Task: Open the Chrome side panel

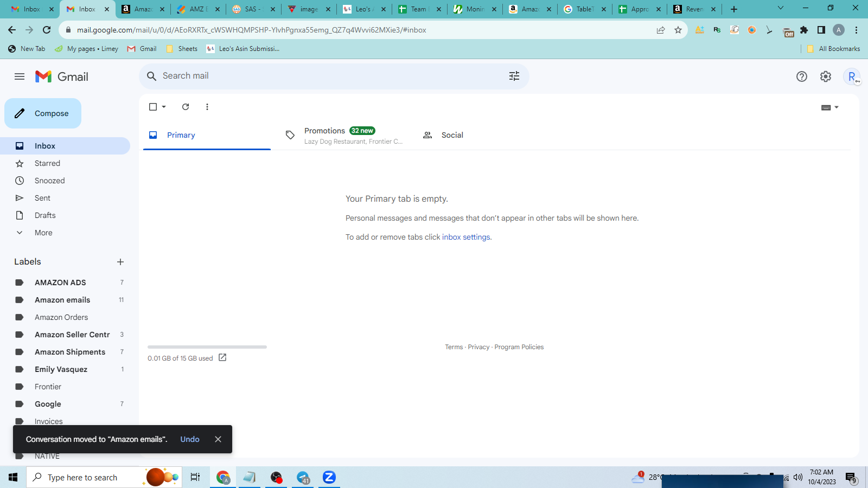Action: (x=821, y=30)
